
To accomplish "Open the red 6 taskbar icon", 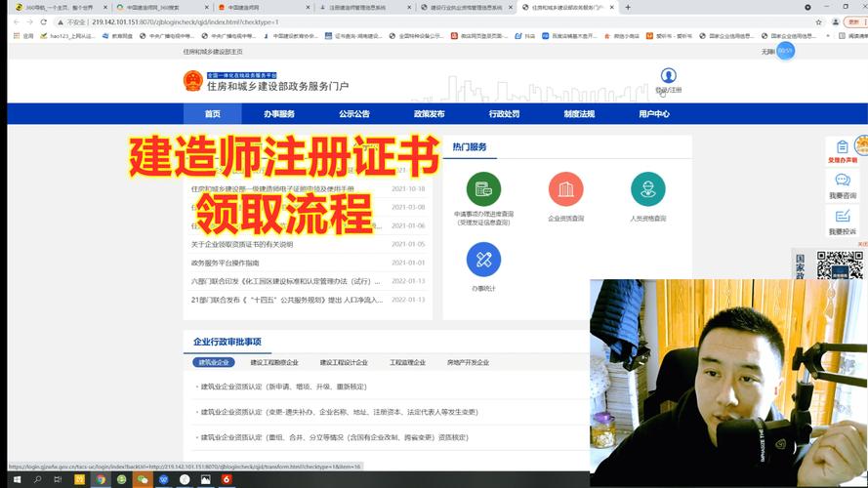I will 227,479.
